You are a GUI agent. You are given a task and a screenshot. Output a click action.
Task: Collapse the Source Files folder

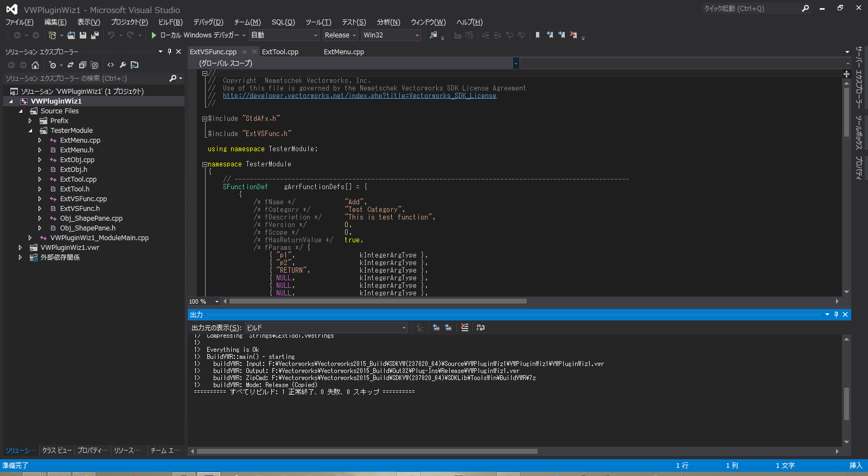21,111
